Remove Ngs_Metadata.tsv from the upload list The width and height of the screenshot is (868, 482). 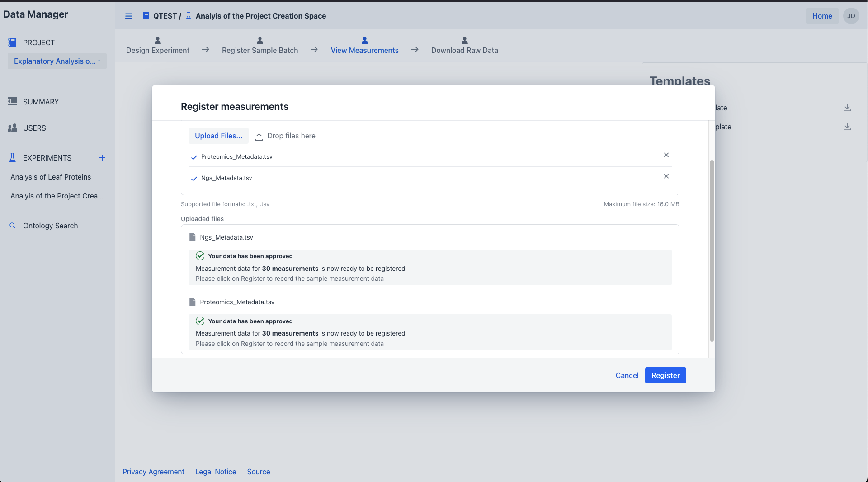666,176
